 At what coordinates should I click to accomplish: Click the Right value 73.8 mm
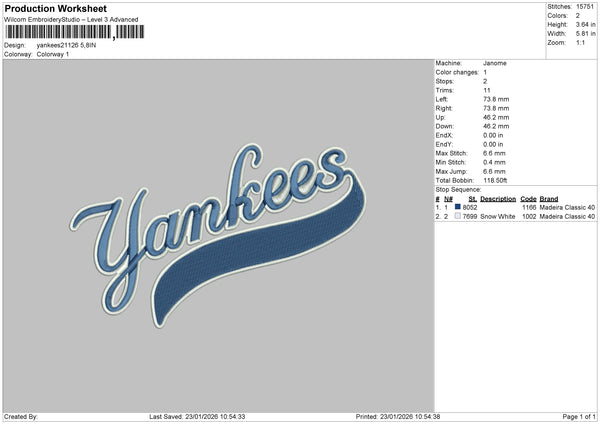496,108
